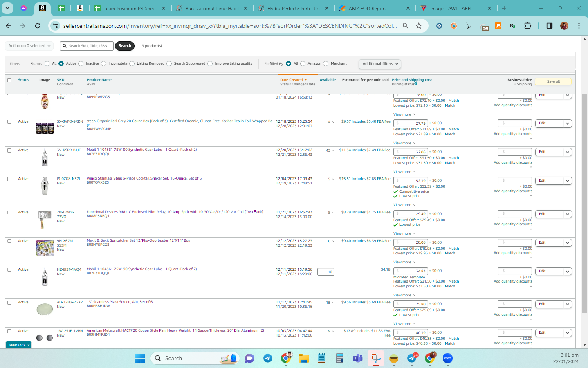Click the zoom magnifier in address bar
This screenshot has width=588, height=368.
click(x=406, y=26)
